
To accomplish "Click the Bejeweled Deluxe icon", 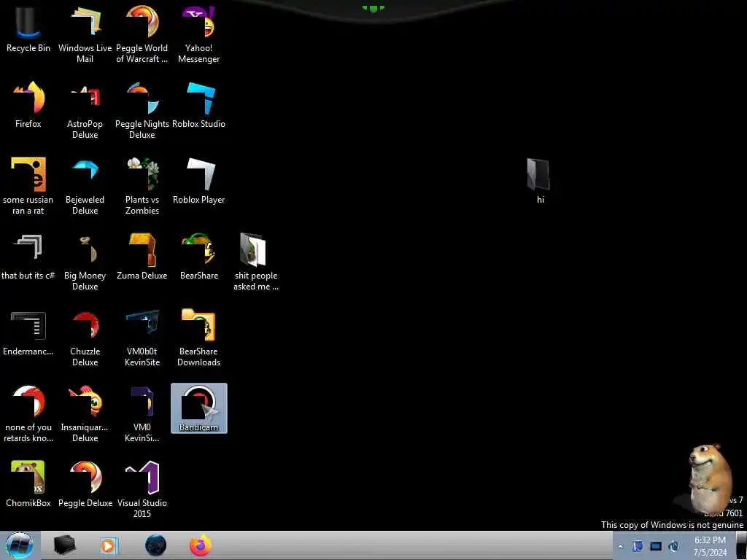I will click(85, 186).
